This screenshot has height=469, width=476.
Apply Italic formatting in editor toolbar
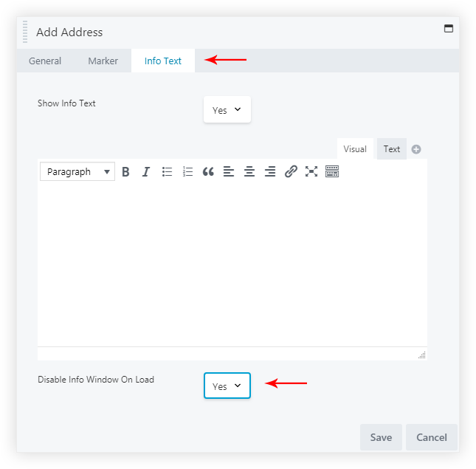pos(146,171)
